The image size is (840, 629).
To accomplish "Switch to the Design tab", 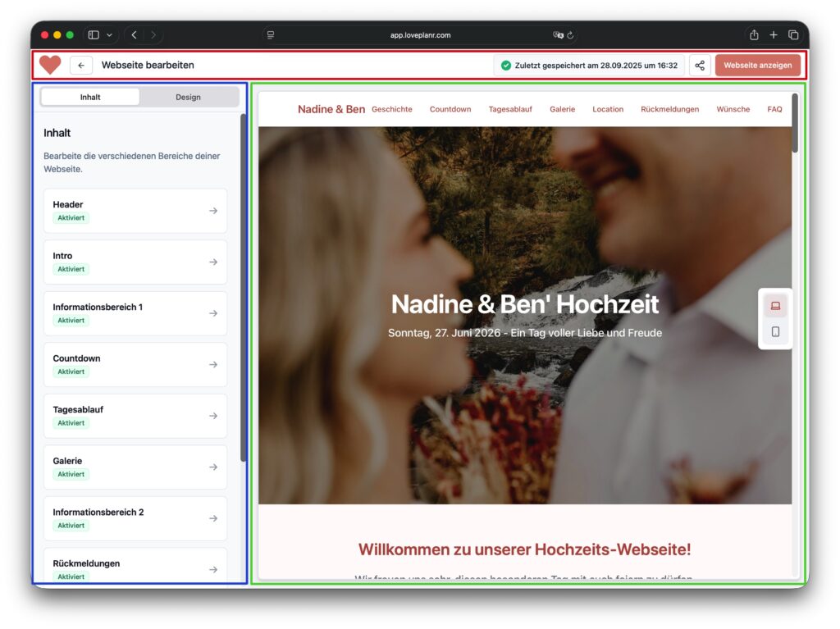I will [188, 97].
